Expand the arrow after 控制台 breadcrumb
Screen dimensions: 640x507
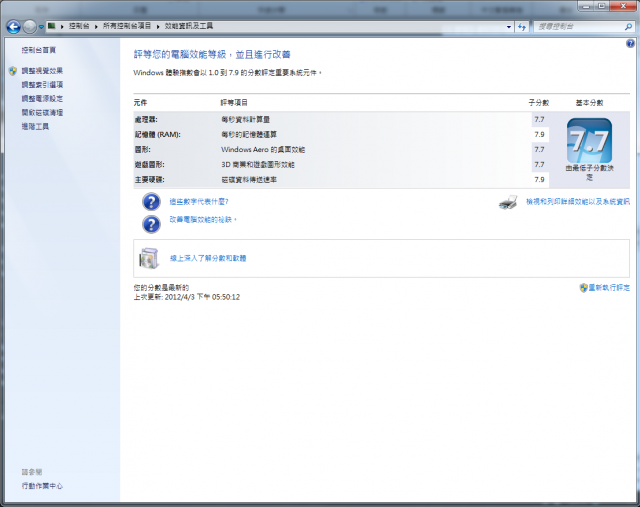[x=96, y=27]
